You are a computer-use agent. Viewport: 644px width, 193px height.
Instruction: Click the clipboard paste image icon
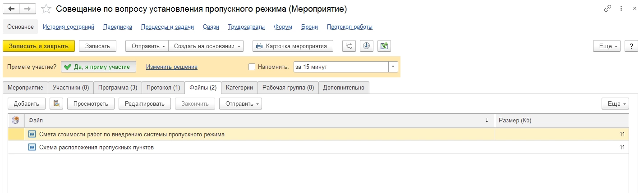[56, 104]
